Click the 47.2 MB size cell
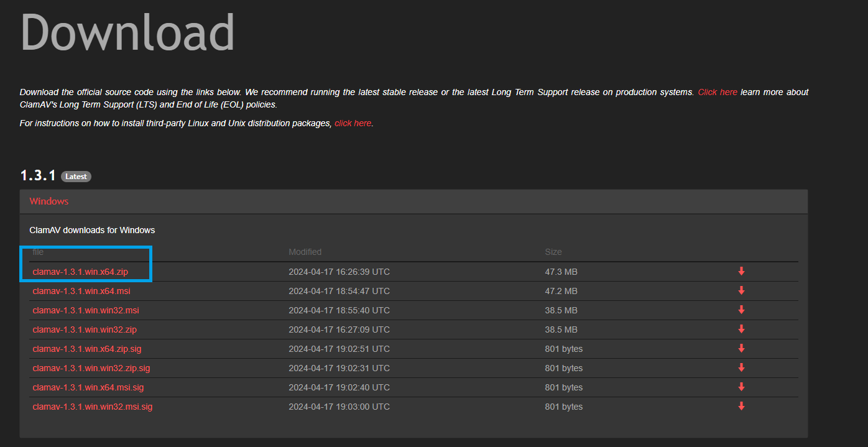 pyautogui.click(x=561, y=291)
